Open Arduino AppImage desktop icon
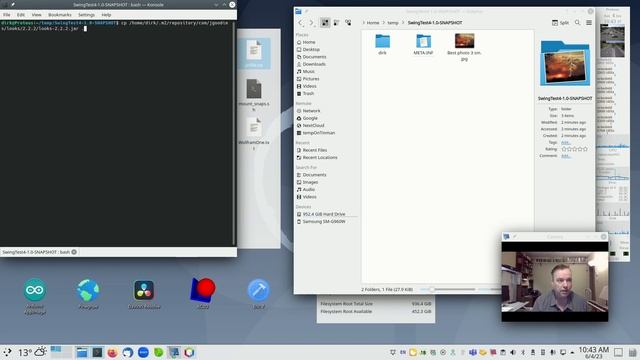 coord(35,296)
